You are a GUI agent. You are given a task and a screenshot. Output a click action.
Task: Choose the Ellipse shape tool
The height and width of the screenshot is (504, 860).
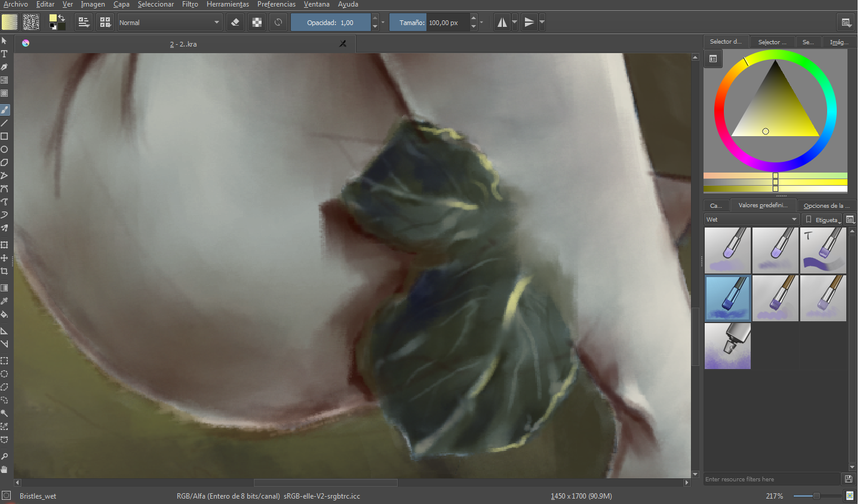click(4, 149)
